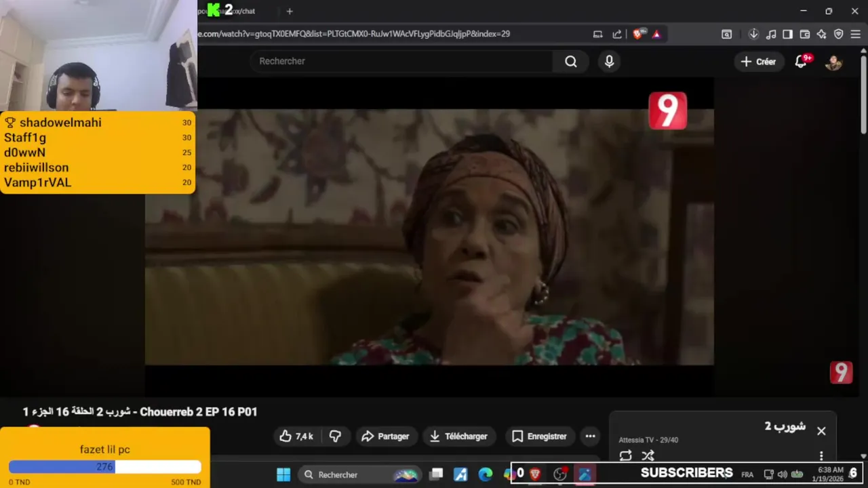The width and height of the screenshot is (868, 488).
Task: Click the Enregistrer save button
Action: point(539,436)
